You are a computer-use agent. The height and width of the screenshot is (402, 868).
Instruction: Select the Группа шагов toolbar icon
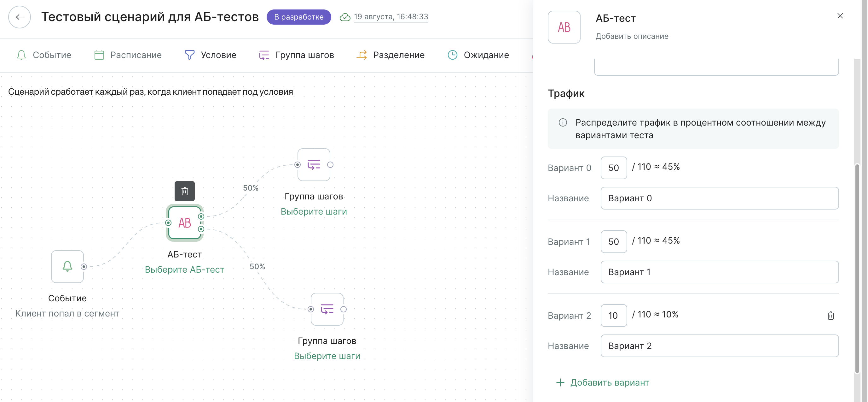(264, 55)
